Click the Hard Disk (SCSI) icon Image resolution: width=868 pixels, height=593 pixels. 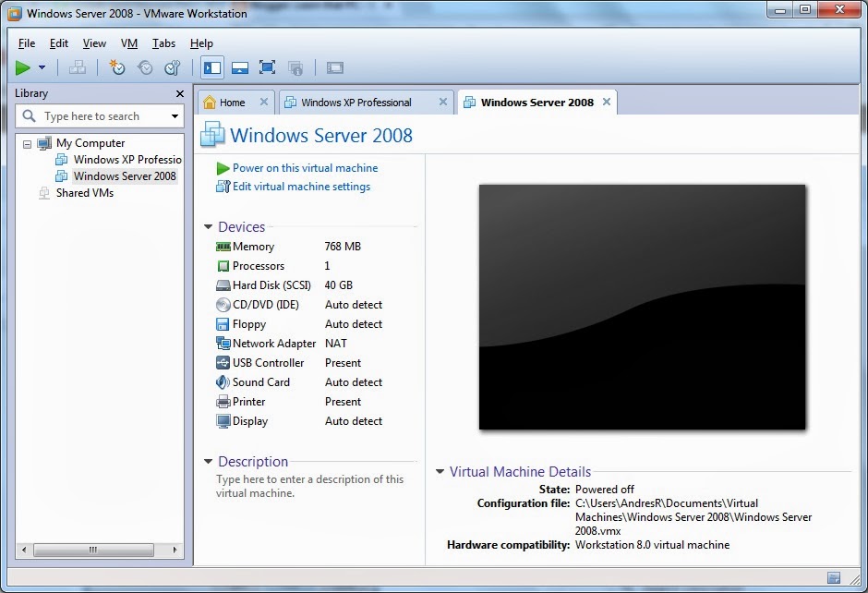coord(223,285)
